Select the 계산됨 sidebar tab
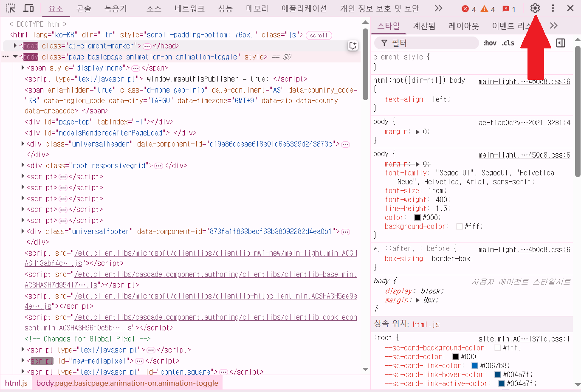This screenshot has width=581, height=392. pos(424,26)
